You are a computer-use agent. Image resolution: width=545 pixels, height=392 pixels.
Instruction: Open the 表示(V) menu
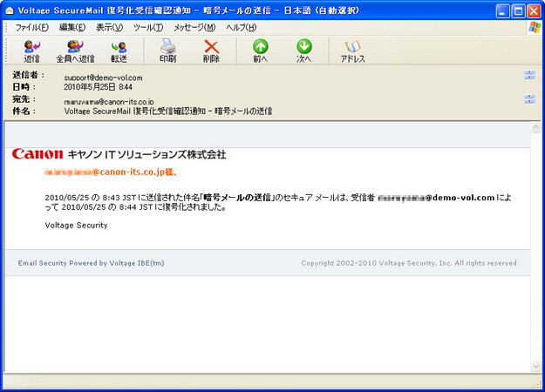110,28
